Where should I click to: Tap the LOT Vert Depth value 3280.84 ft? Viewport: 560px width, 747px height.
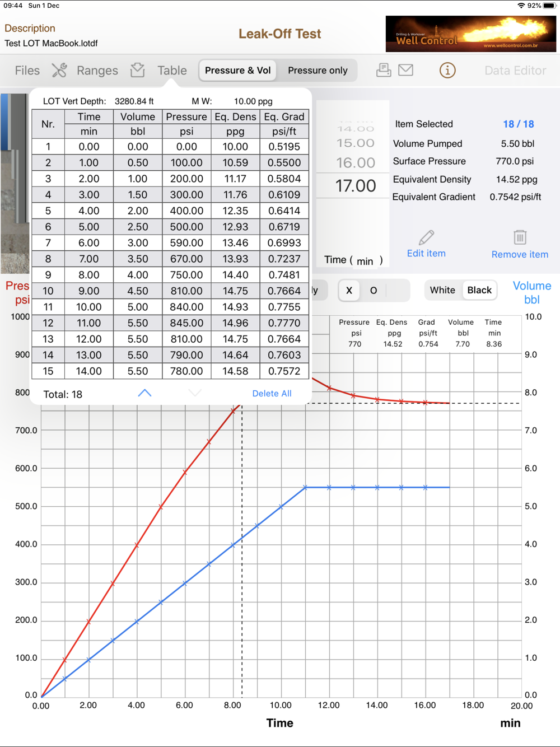(134, 101)
